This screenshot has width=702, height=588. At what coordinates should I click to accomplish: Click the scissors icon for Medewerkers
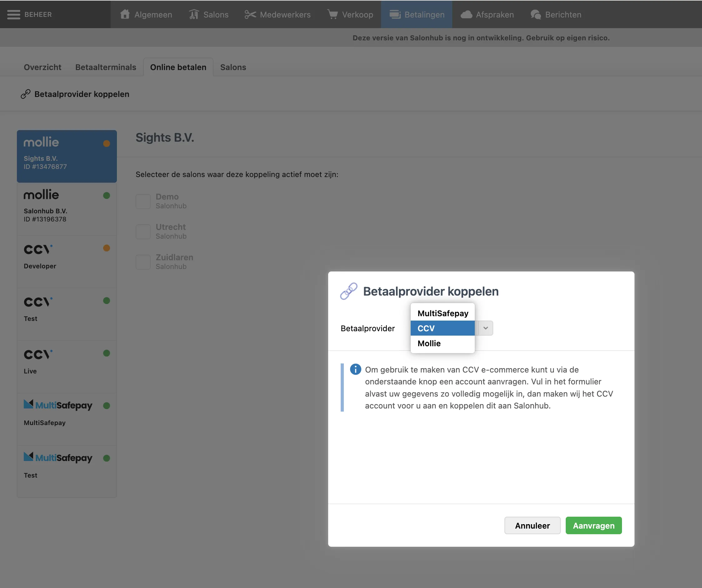[250, 14]
